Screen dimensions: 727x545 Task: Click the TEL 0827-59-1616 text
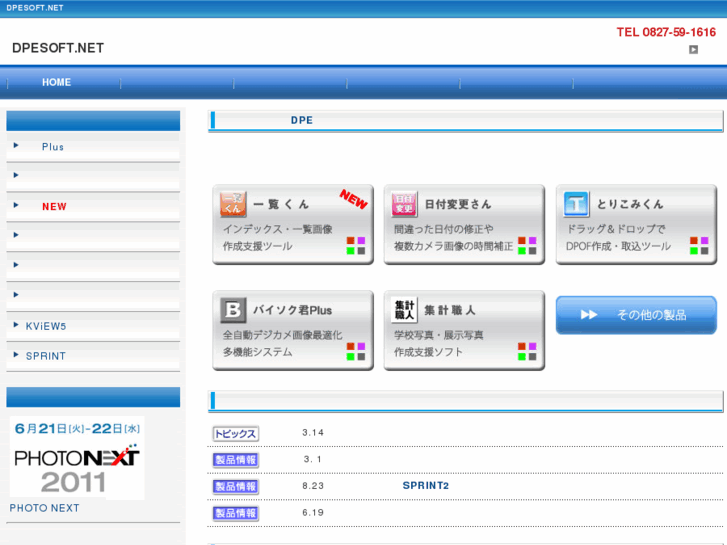(x=666, y=32)
